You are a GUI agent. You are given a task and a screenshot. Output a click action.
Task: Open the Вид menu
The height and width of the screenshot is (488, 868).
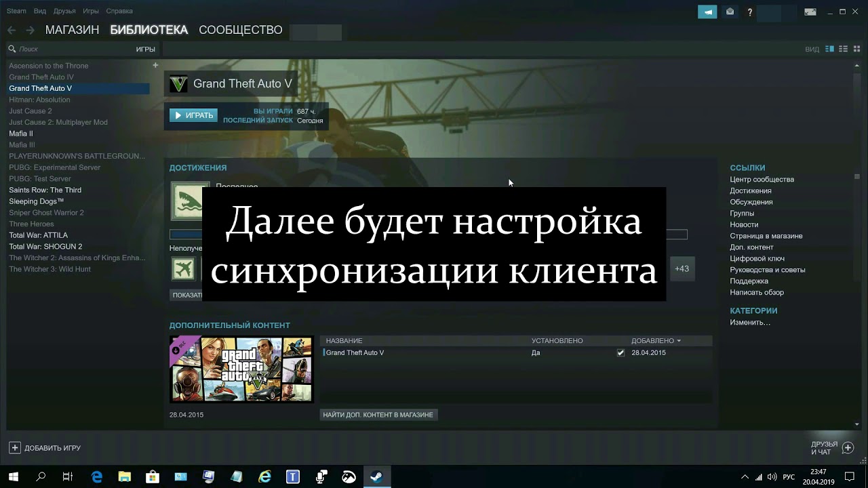pos(39,12)
